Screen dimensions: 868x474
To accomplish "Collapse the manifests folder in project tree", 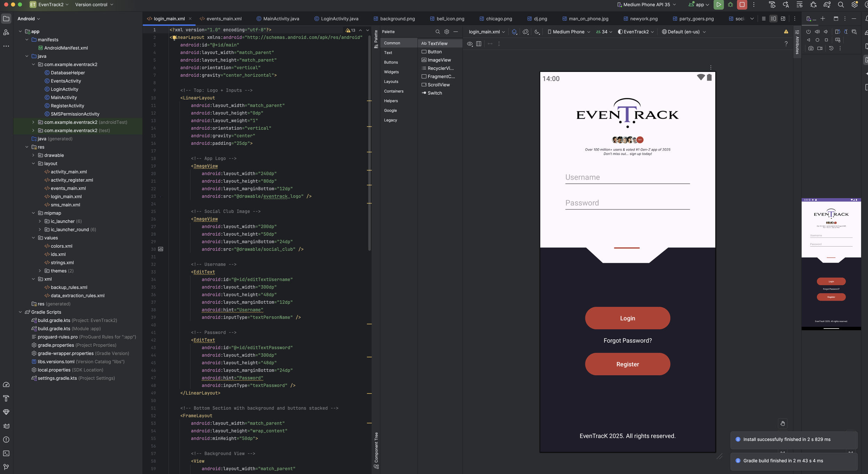I will (x=27, y=40).
